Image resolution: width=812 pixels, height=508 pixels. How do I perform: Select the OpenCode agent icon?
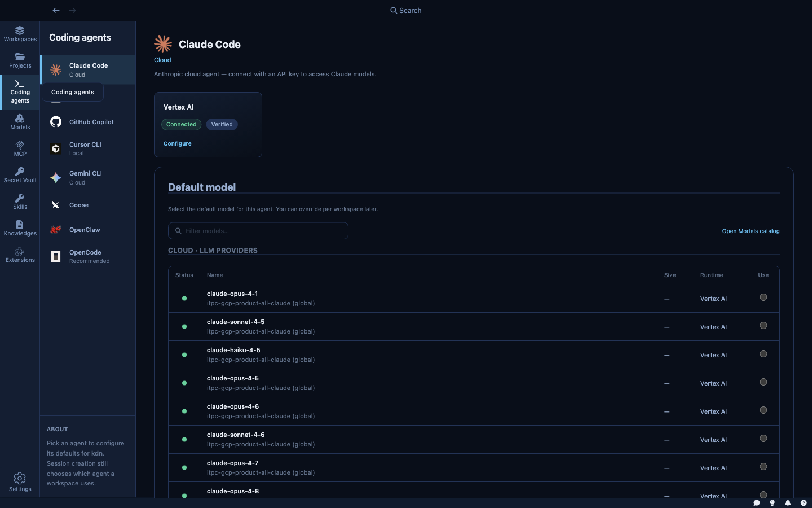(56, 257)
